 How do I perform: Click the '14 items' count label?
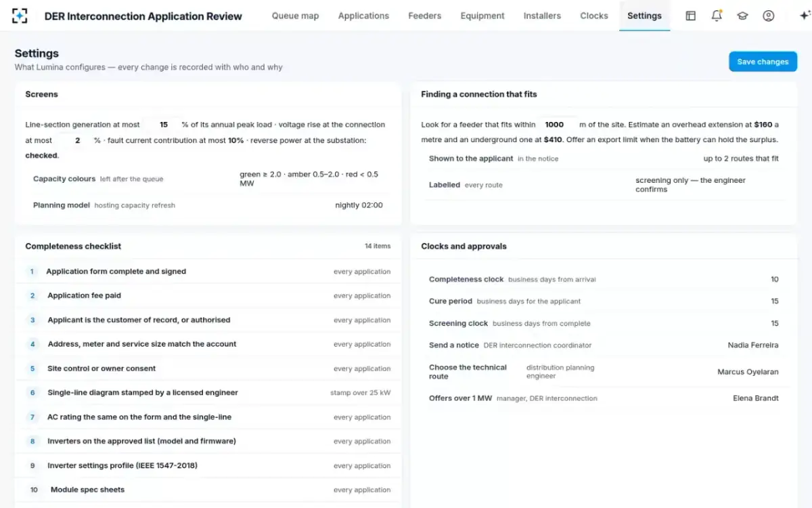378,247
